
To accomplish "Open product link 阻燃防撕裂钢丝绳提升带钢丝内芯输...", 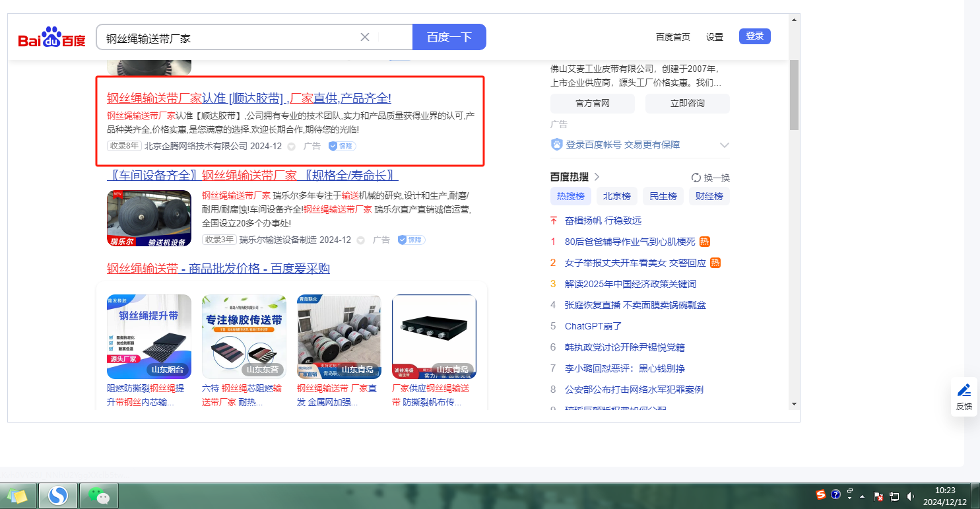I will 146,395.
